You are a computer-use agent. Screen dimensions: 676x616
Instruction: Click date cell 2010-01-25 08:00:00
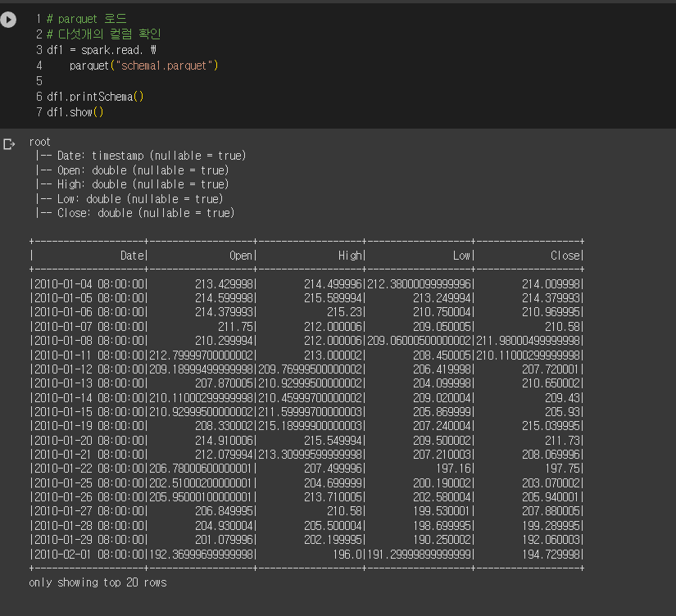coord(89,483)
